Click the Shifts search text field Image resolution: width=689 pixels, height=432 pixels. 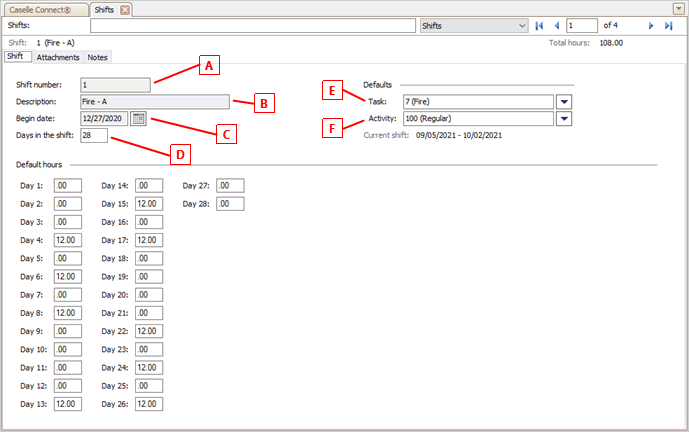pyautogui.click(x=230, y=25)
